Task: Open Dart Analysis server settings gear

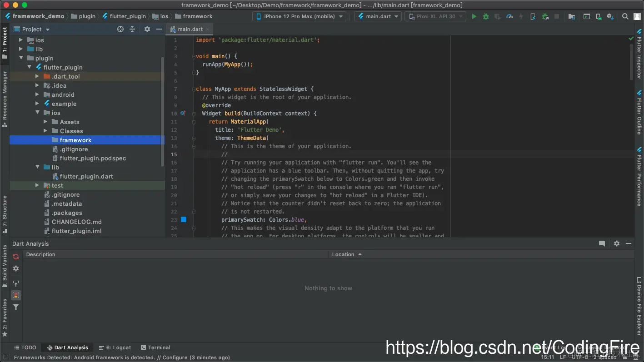Action: (x=16, y=268)
